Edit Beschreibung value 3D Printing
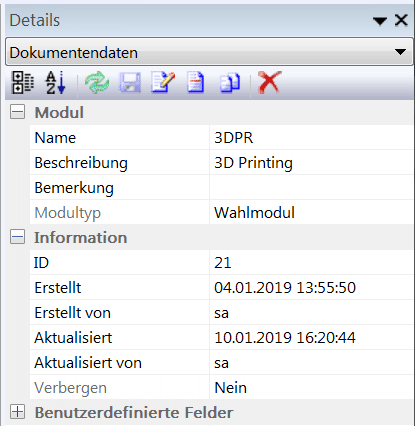 click(x=311, y=162)
